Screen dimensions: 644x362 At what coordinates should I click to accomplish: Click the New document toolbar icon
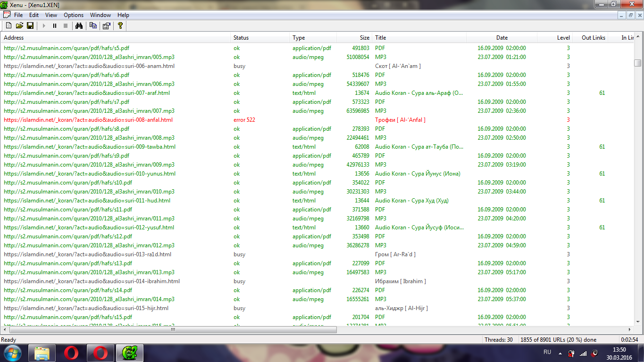coord(8,26)
